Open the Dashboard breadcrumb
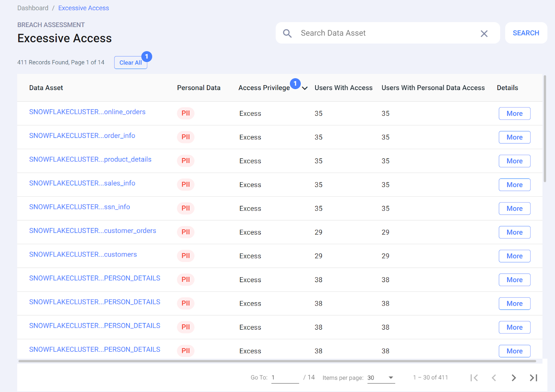Viewport: 555px width, 392px height. [x=33, y=8]
